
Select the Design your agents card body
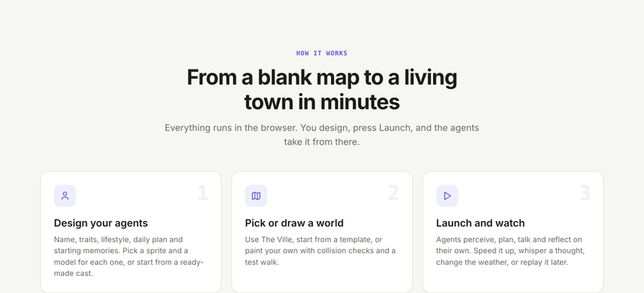coord(130,232)
